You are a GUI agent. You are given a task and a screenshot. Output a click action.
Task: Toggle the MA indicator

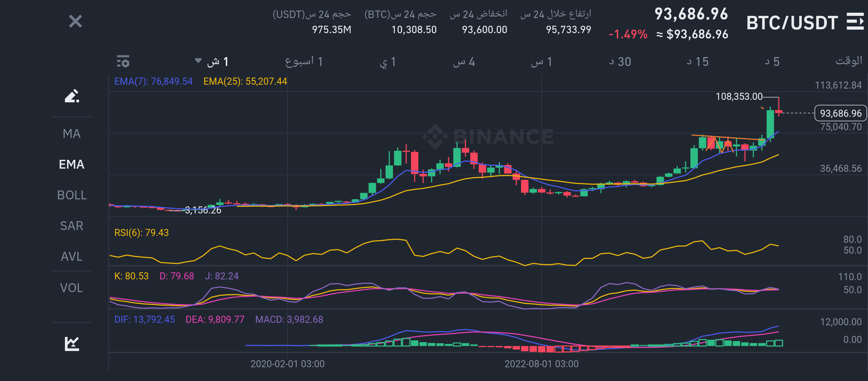pyautogui.click(x=72, y=134)
